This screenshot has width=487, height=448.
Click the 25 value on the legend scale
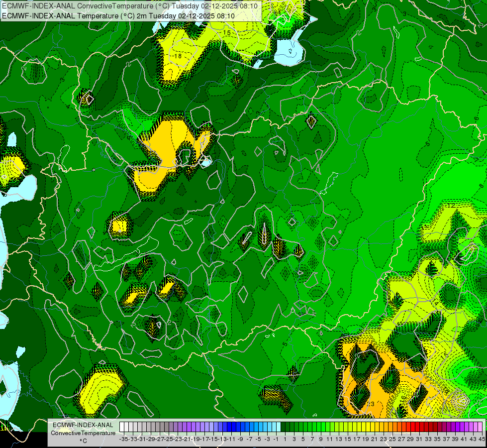coord(392,439)
